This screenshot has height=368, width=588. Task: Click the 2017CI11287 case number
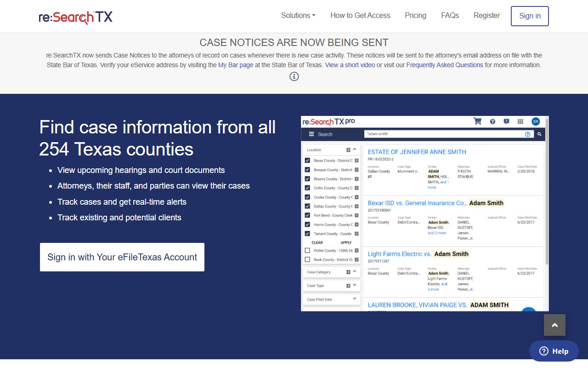click(378, 261)
